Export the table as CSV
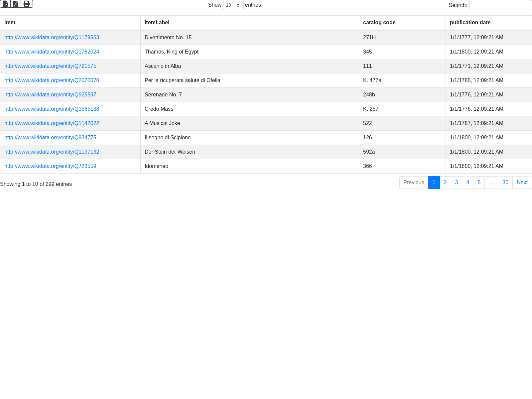The height and width of the screenshot is (399, 532). [x=5, y=4]
